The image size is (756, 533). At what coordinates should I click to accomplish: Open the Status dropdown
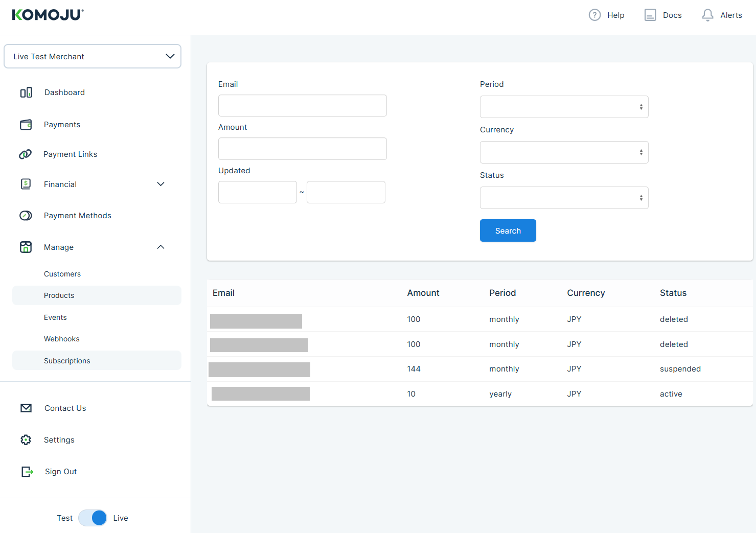pos(564,198)
